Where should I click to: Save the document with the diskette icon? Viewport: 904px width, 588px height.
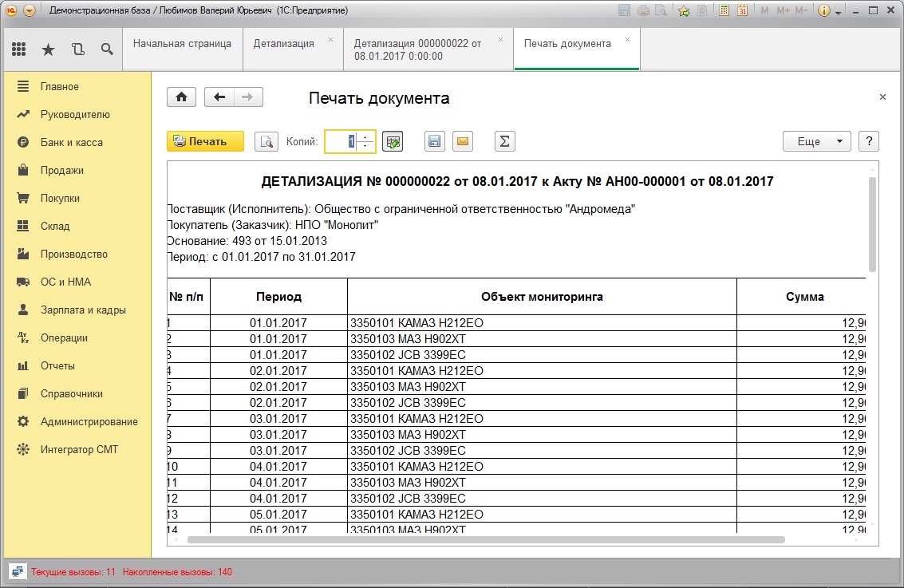tap(434, 141)
